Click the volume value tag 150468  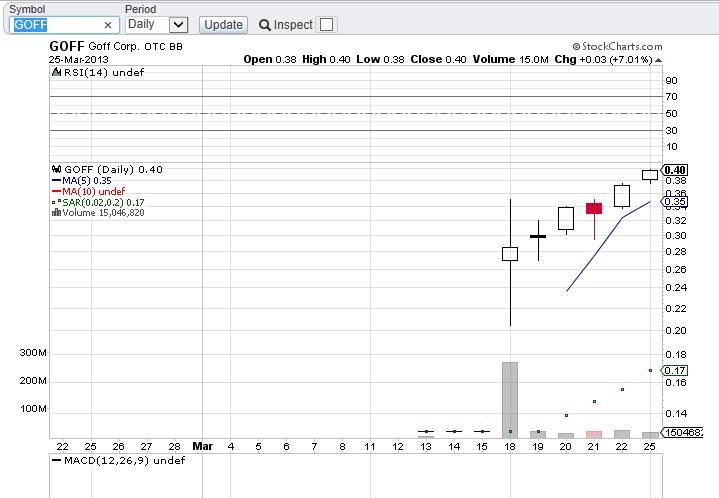pyautogui.click(x=681, y=432)
